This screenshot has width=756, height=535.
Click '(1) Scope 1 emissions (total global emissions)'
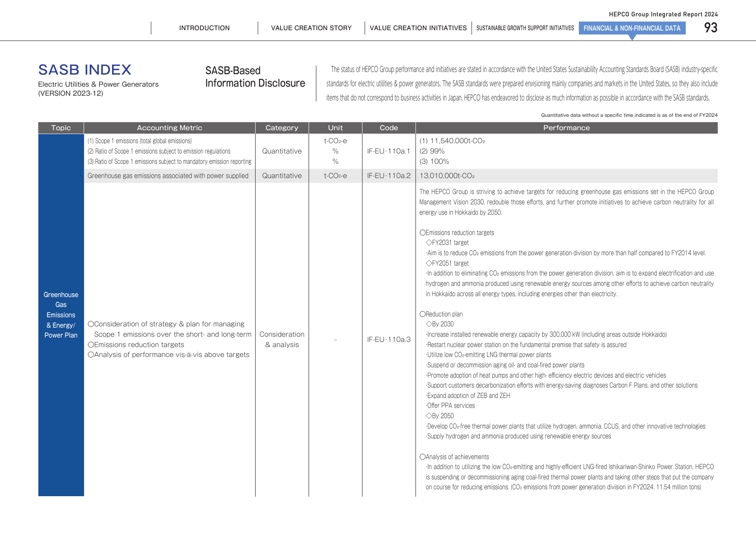140,141
